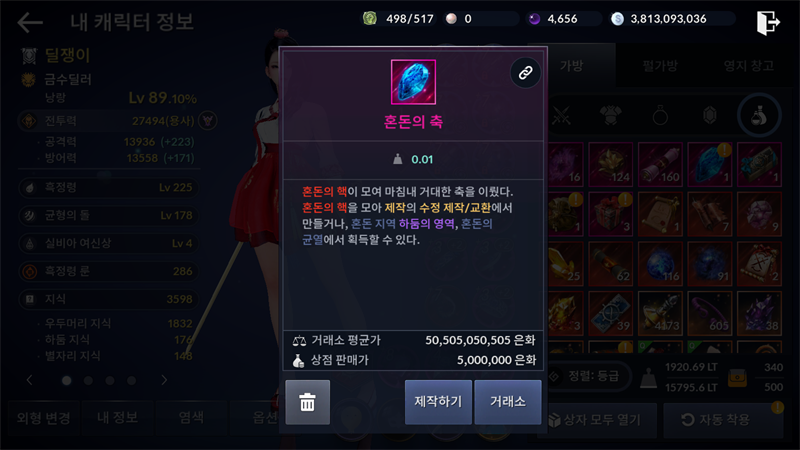The image size is (800, 450).
Task: Select the blue crystal item with quantity 1
Action: pyautogui.click(x=710, y=164)
